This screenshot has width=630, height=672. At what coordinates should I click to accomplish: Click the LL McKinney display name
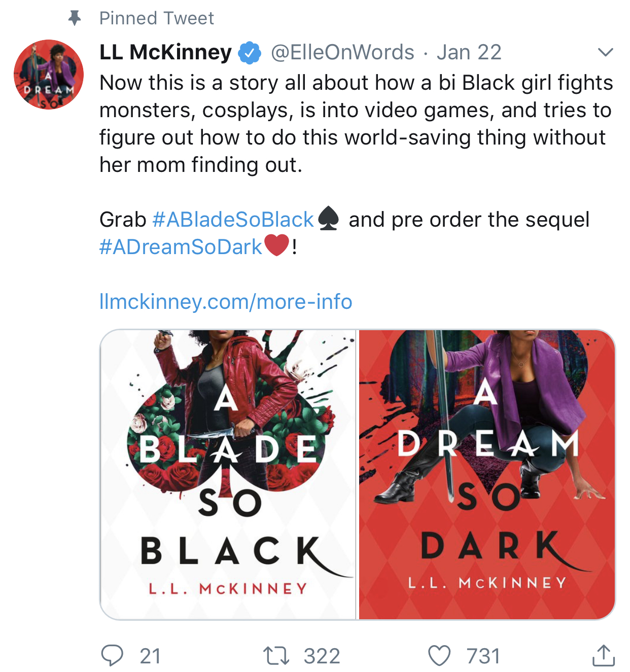tap(165, 52)
